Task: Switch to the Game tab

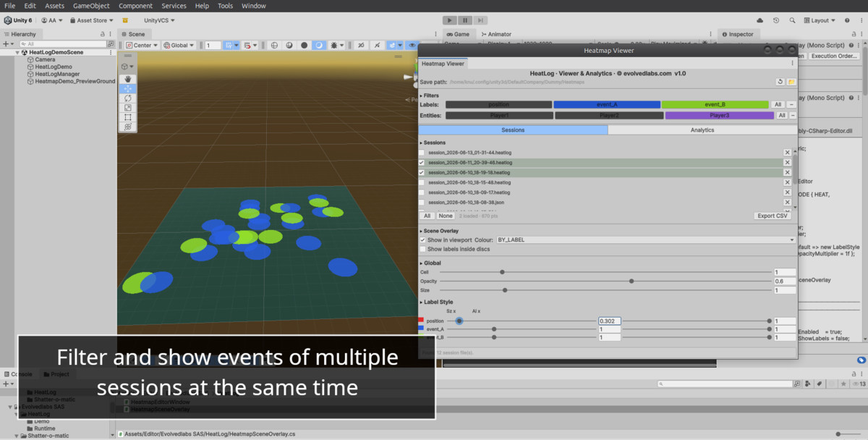Action: tap(458, 34)
